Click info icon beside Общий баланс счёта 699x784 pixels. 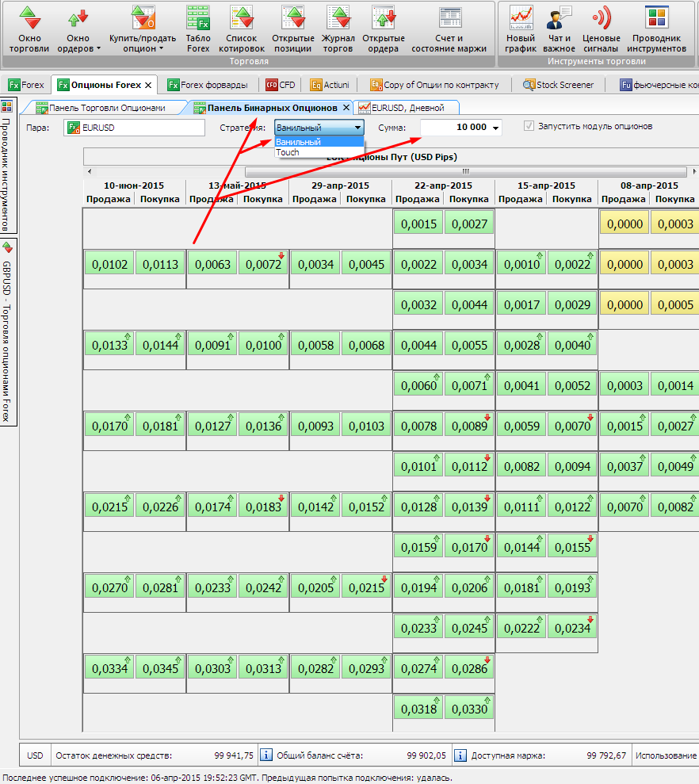[x=267, y=755]
